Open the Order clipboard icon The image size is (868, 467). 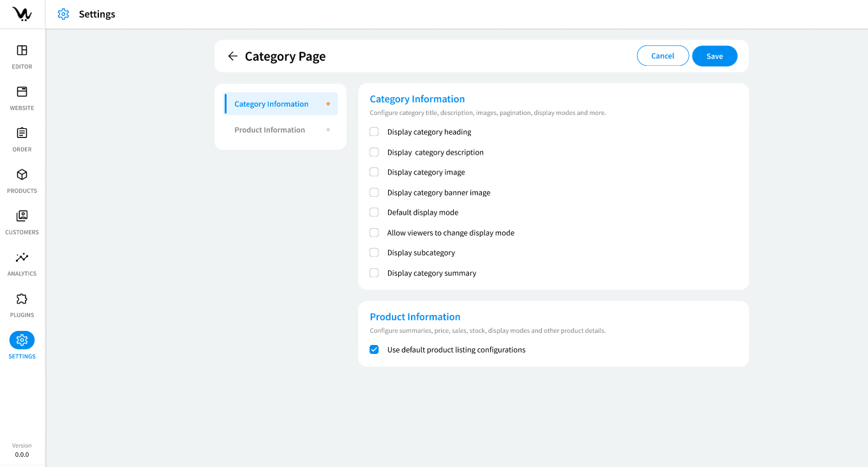22,134
